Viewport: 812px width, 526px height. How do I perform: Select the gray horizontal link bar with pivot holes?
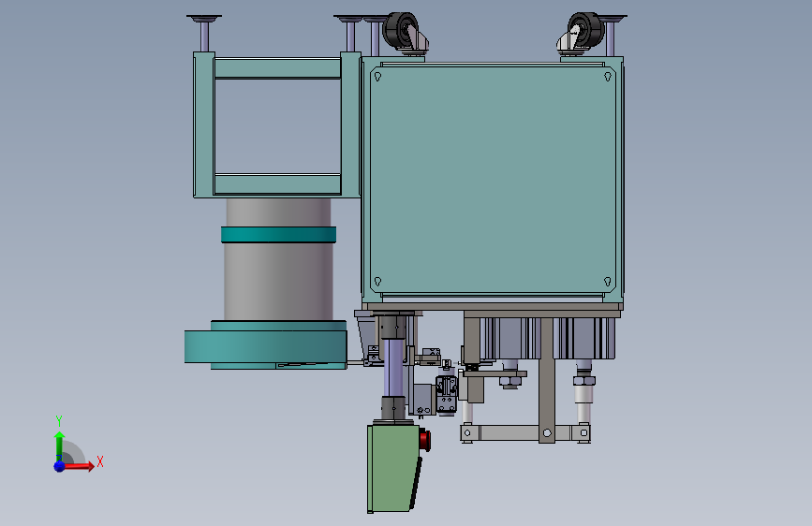(x=525, y=432)
